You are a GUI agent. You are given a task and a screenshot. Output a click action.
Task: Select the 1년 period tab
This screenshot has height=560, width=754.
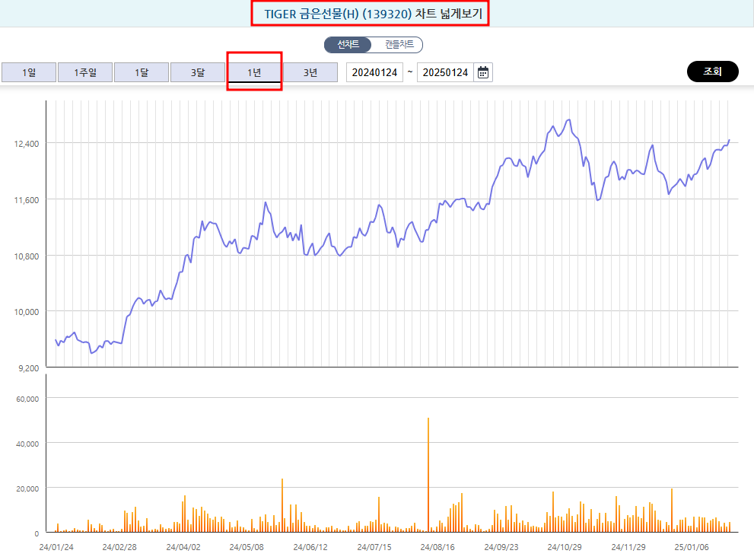pos(254,72)
